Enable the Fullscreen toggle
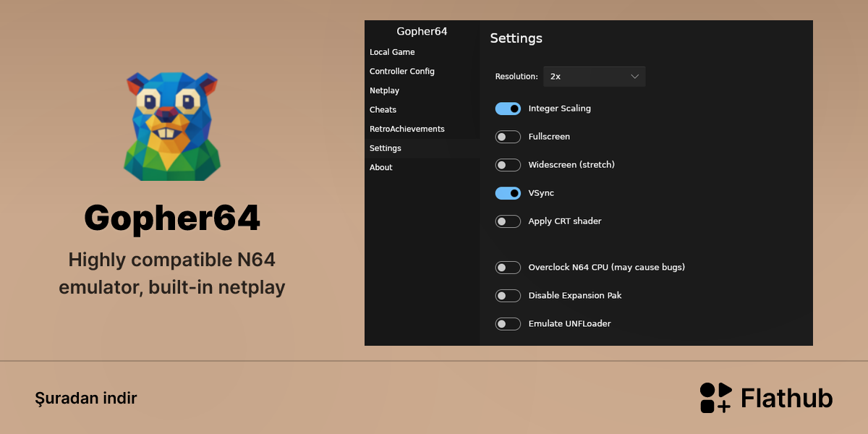Screen dimensions: 868x434 [x=508, y=137]
